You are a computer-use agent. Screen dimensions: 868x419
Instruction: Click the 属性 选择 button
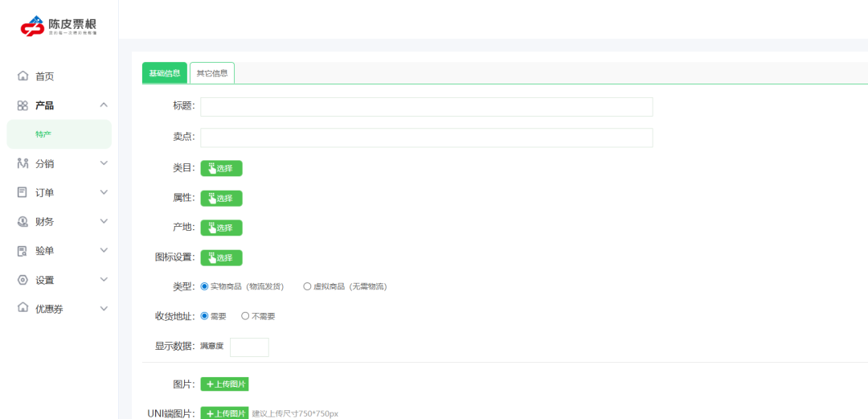tap(222, 199)
